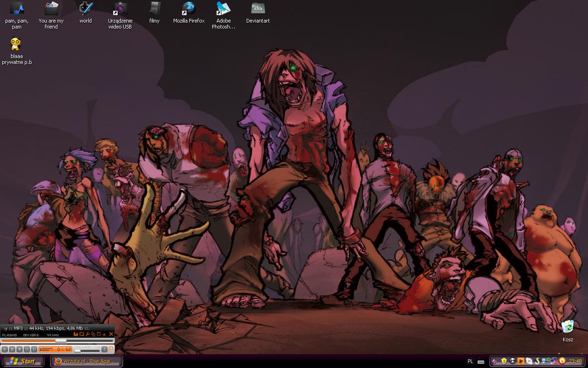Open the wireless network tray icon
This screenshot has width=588, height=368.
pyautogui.click(x=546, y=361)
